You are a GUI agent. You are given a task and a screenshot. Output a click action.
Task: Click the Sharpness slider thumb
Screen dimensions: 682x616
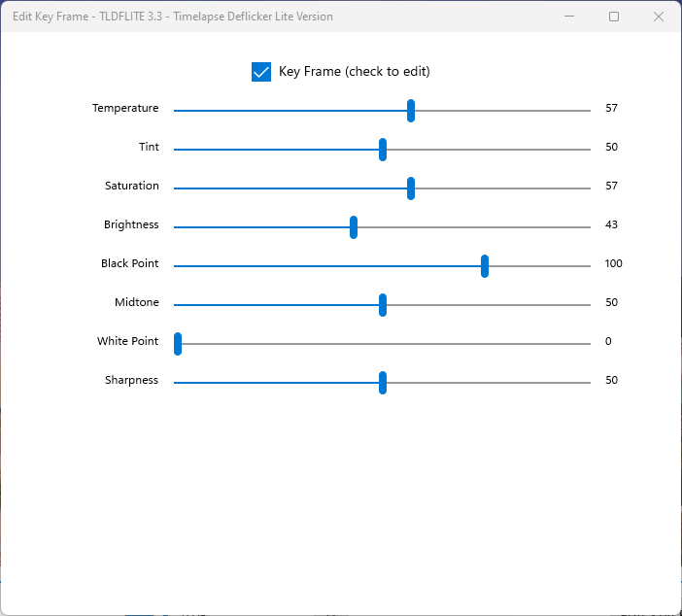(x=383, y=383)
